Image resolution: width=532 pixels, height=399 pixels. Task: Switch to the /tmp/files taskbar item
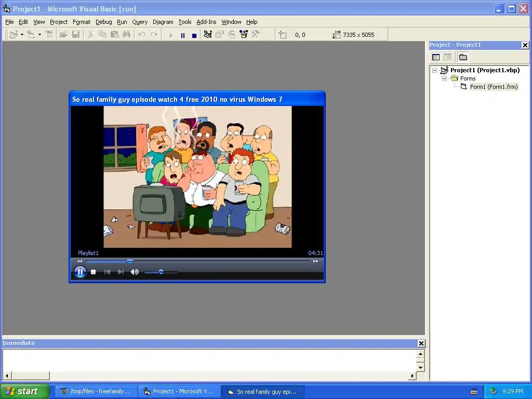[96, 392]
